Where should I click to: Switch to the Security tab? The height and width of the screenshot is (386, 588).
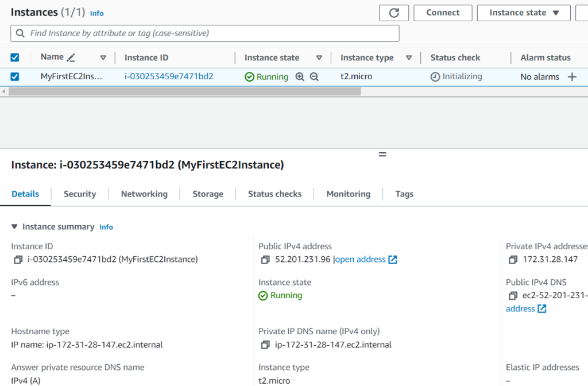click(79, 194)
